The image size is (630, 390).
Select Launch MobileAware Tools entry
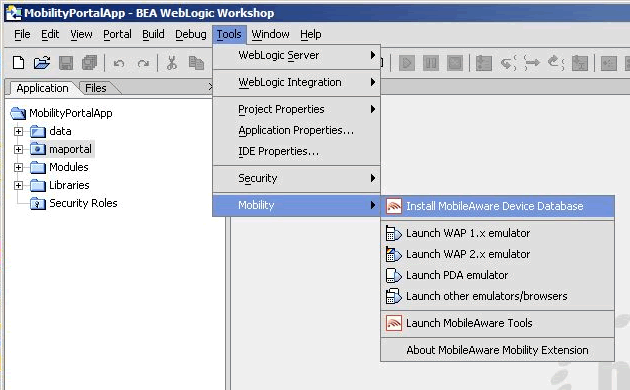click(x=497, y=323)
